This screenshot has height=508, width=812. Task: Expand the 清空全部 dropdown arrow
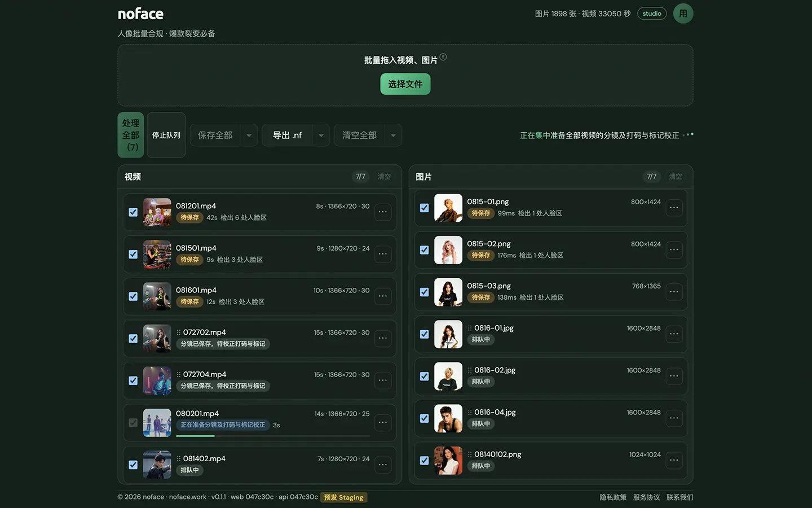393,135
